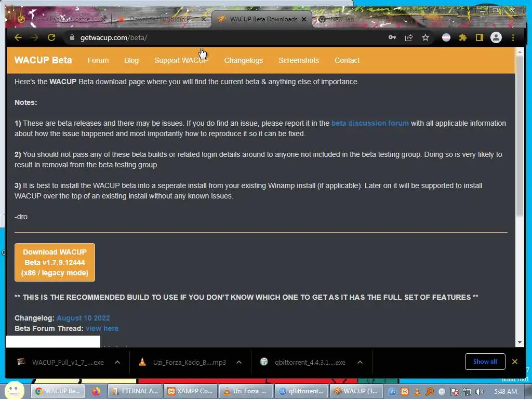The height and width of the screenshot is (399, 532).
Task: Open the Forum navigation item
Action: pyautogui.click(x=98, y=60)
